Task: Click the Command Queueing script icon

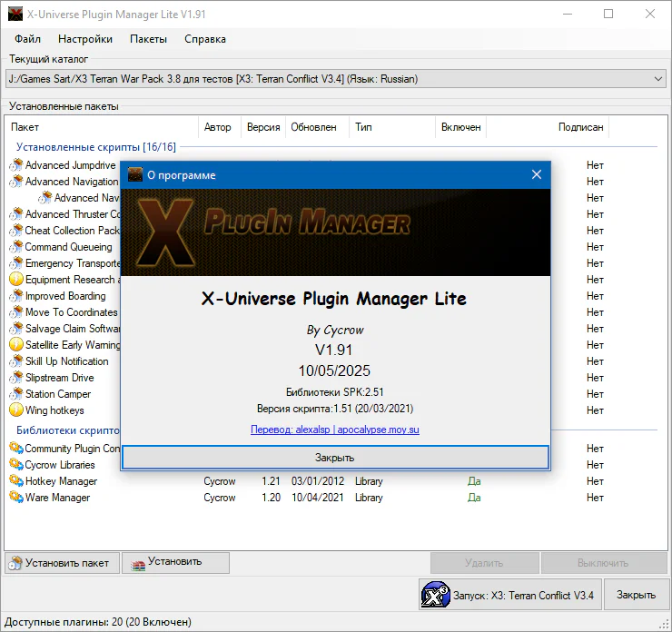Action: click(x=15, y=247)
